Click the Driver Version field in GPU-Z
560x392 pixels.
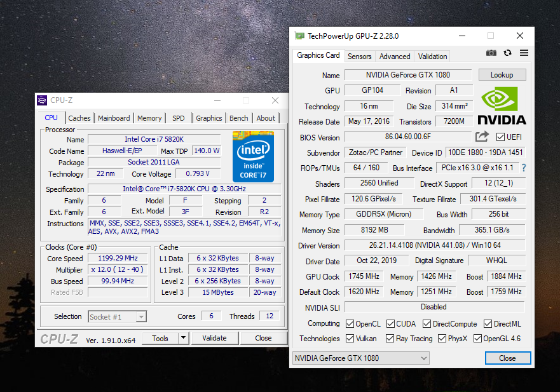tap(435, 245)
